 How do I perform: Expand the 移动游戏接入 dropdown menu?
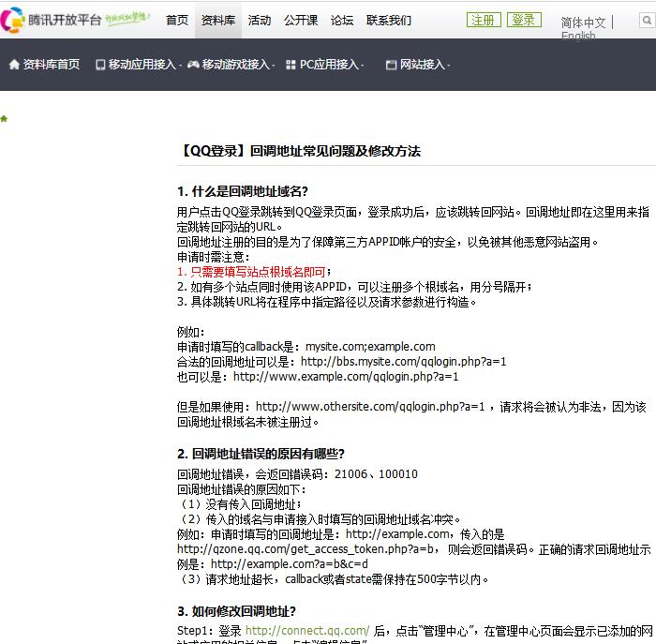[x=236, y=65]
